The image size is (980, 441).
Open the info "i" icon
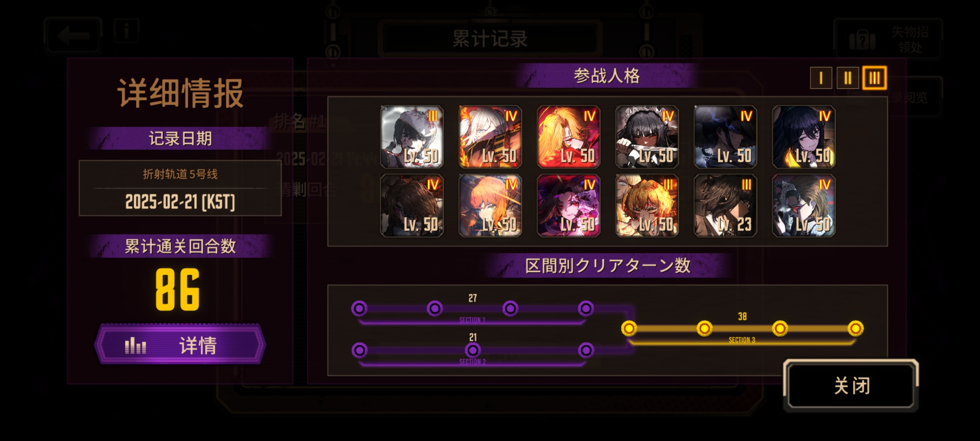tap(127, 30)
